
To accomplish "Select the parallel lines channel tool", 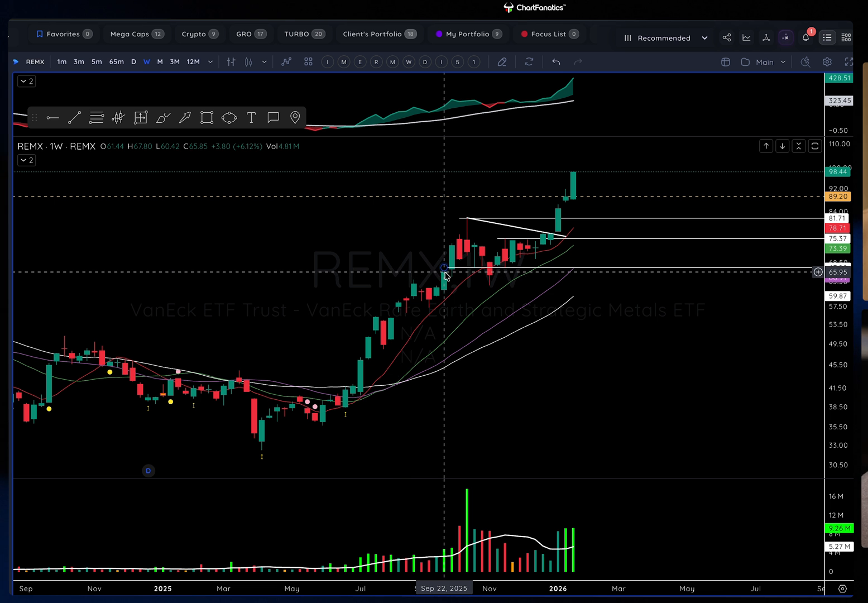I will 97,118.
